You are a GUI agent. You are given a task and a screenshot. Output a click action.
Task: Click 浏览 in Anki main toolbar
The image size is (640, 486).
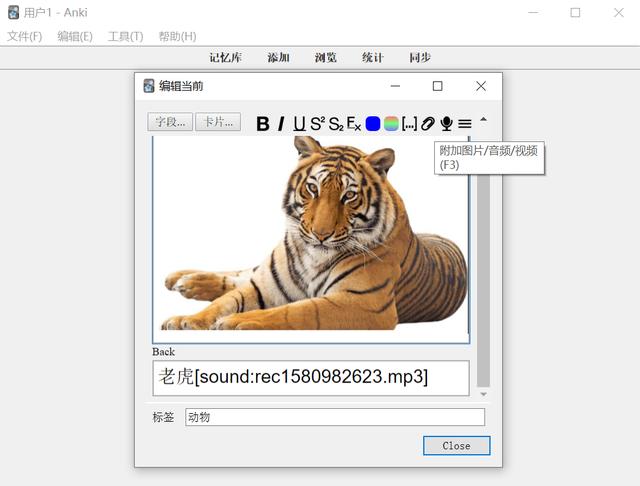point(325,58)
